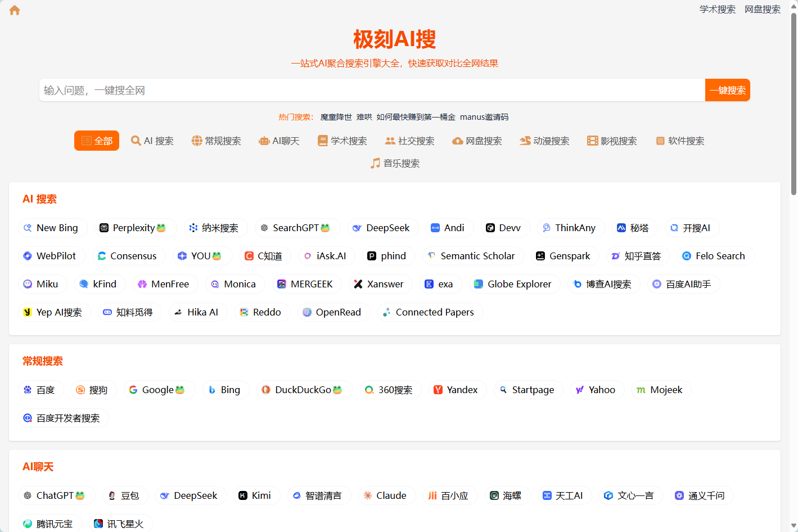
Task: Select the 文心一言 chat chip
Action: pos(630,495)
